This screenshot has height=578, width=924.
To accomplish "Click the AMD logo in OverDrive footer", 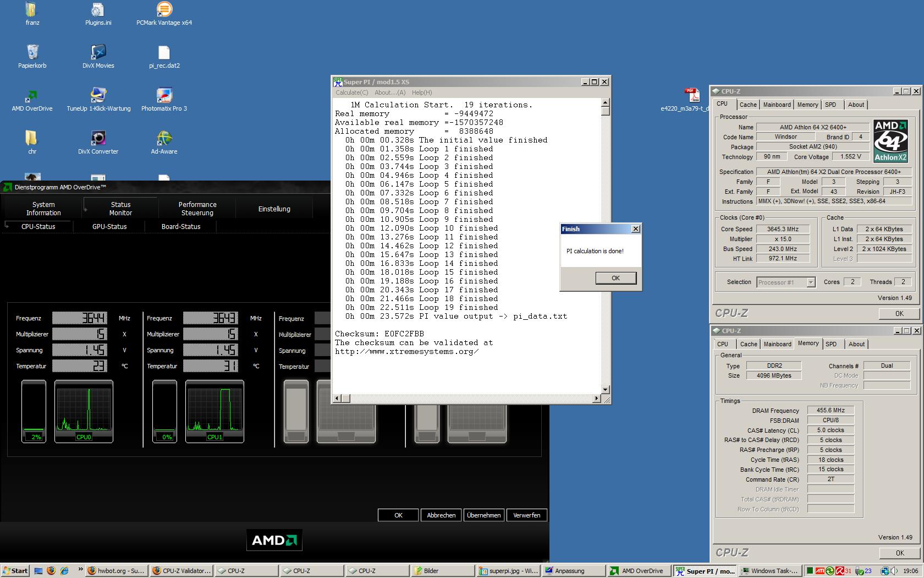I will [x=274, y=540].
